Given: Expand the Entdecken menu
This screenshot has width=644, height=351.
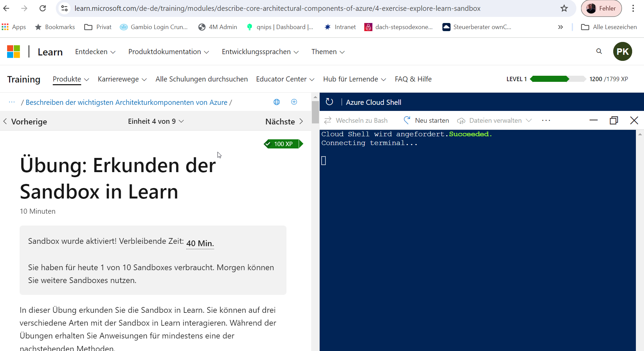Looking at the screenshot, I should pyautogui.click(x=95, y=52).
